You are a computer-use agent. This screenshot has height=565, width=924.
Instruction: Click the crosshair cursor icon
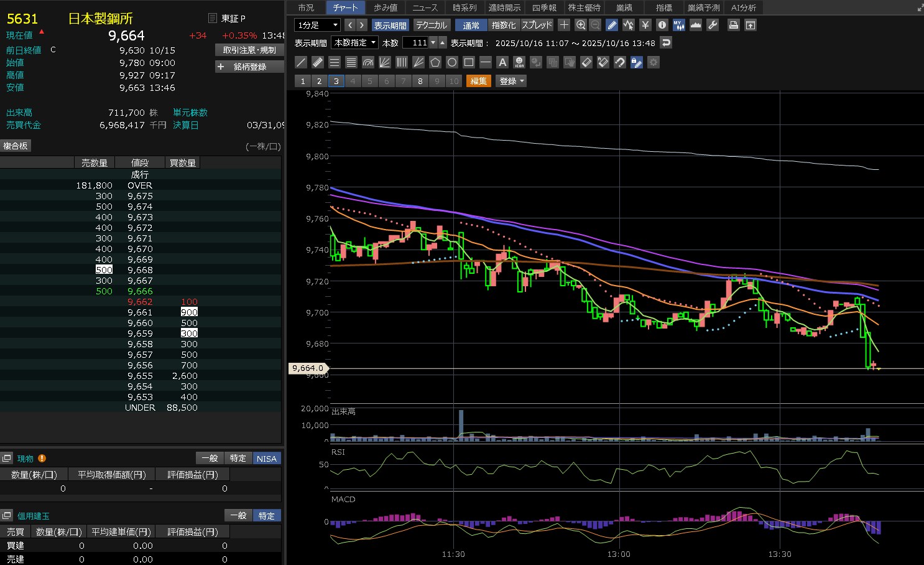pos(564,25)
